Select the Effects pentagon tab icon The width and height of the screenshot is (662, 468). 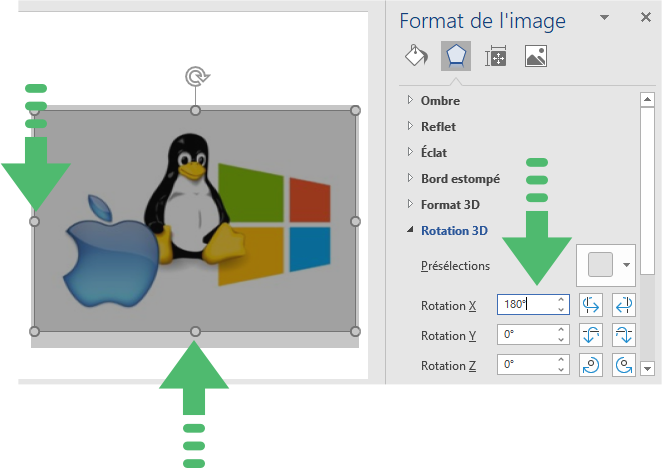(456, 56)
